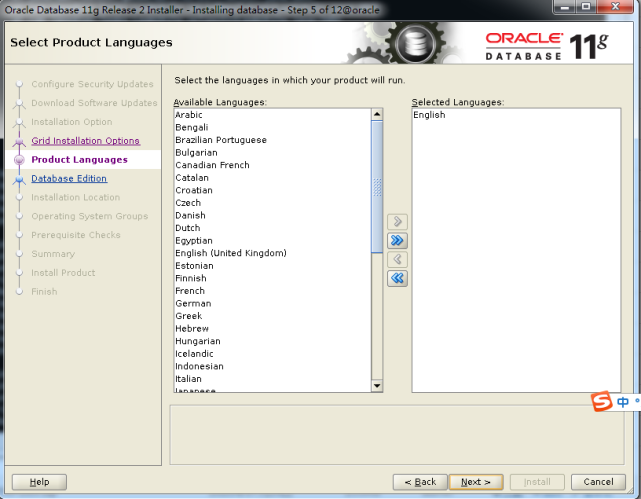641x499 pixels.
Task: Click the remove selected language arrow button
Action: [x=397, y=259]
